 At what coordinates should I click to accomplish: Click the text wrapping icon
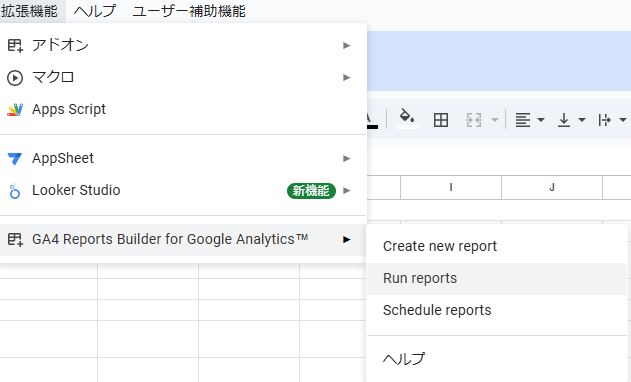pos(604,120)
